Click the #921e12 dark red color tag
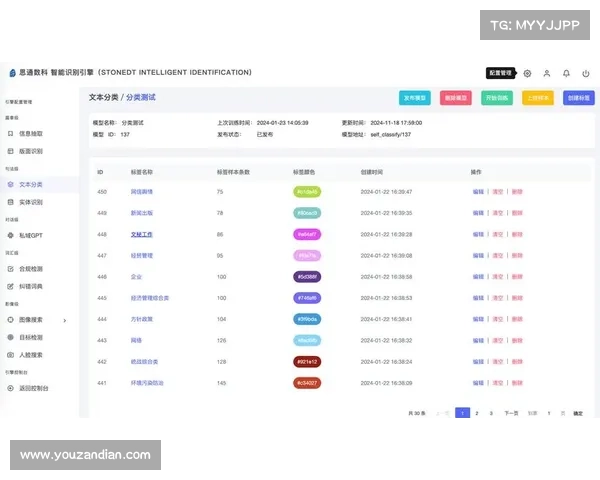This screenshot has height=480, width=600. [307, 362]
